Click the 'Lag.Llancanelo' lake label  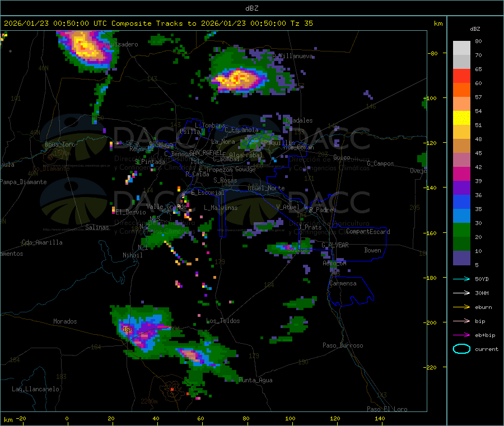[x=35, y=389]
